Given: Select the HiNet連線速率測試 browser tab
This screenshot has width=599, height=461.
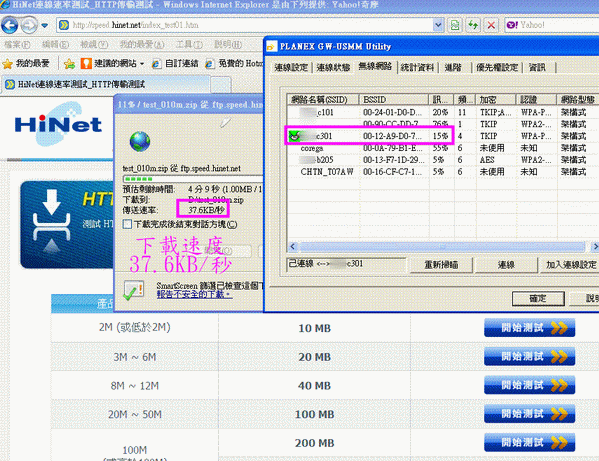Looking at the screenshot, I should click(105, 84).
